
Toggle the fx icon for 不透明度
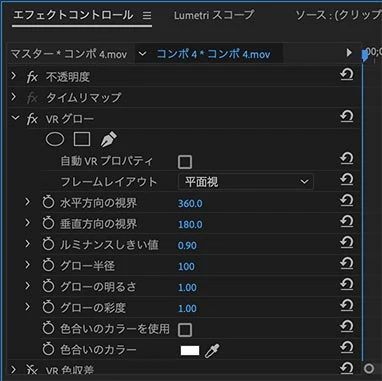pos(32,77)
